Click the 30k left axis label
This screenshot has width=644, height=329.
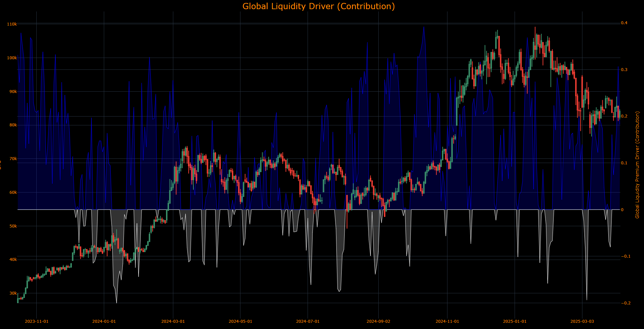pos(13,293)
